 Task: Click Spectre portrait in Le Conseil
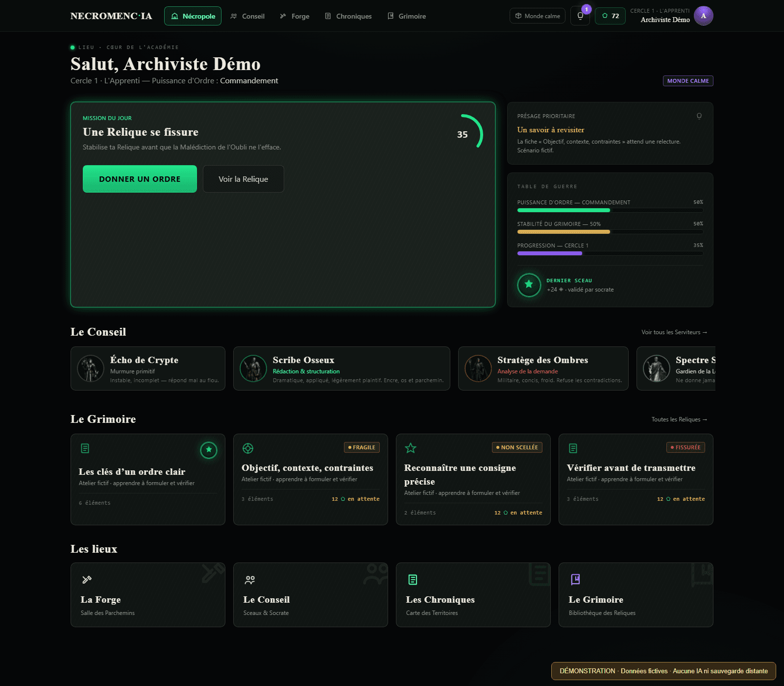656,368
